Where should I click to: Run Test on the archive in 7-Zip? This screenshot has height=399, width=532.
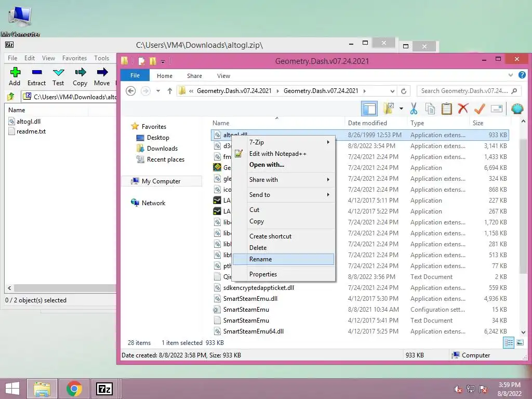(x=58, y=76)
